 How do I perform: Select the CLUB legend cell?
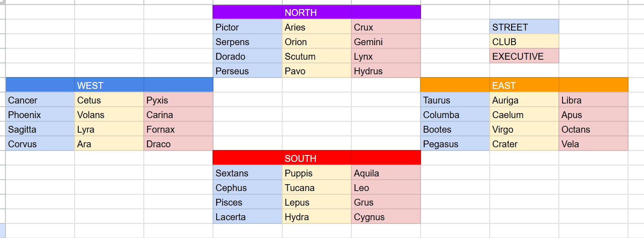[524, 41]
